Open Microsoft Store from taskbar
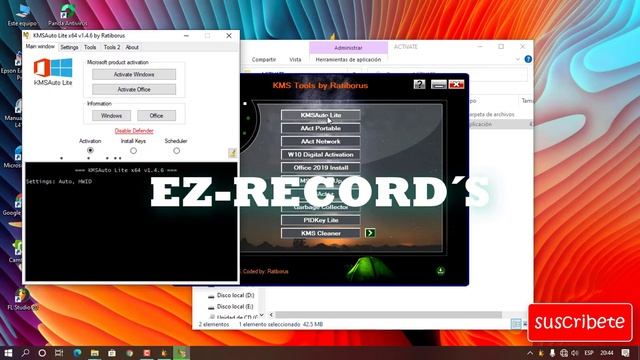The width and height of the screenshot is (640, 360). (112, 353)
